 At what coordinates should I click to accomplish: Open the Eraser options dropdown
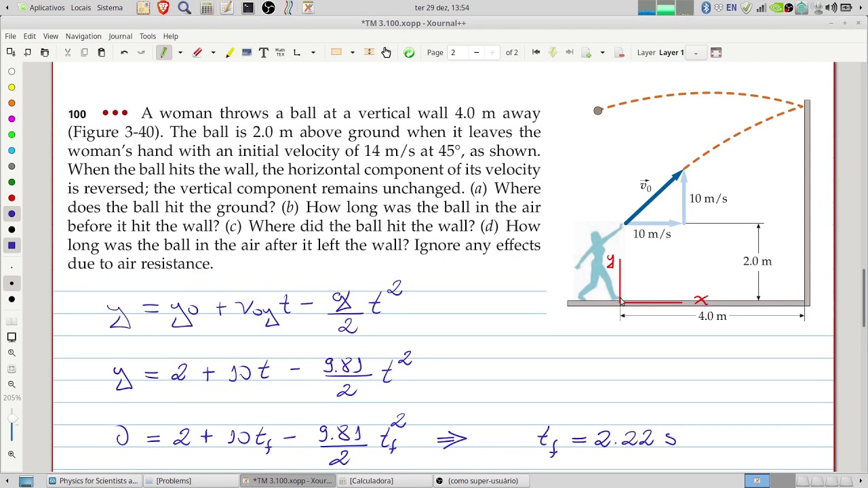(213, 52)
